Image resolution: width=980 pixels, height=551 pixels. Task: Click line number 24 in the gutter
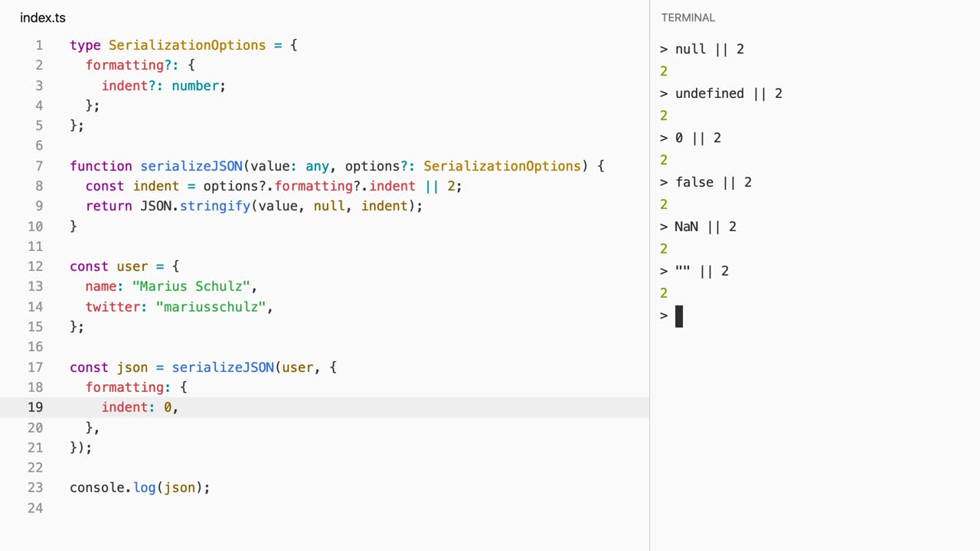[35, 508]
